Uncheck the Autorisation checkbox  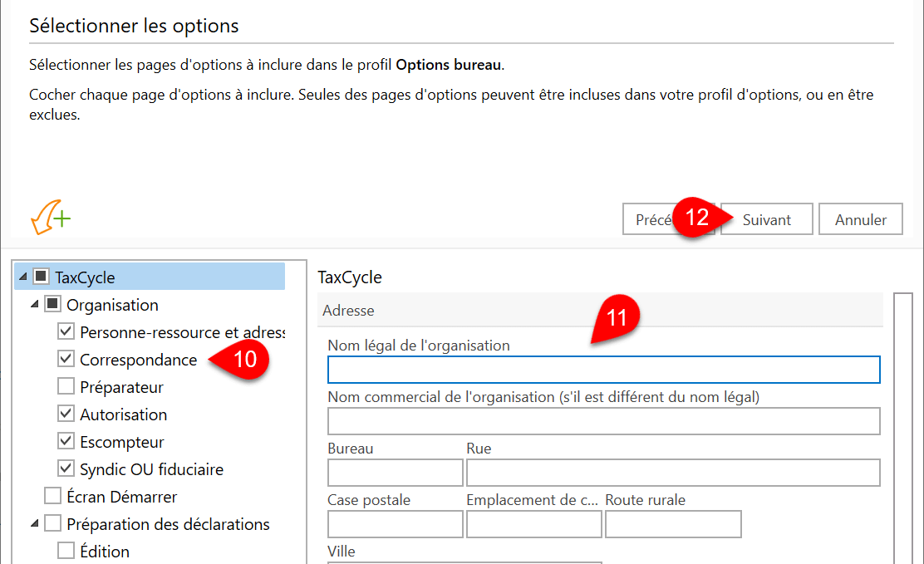(66, 414)
